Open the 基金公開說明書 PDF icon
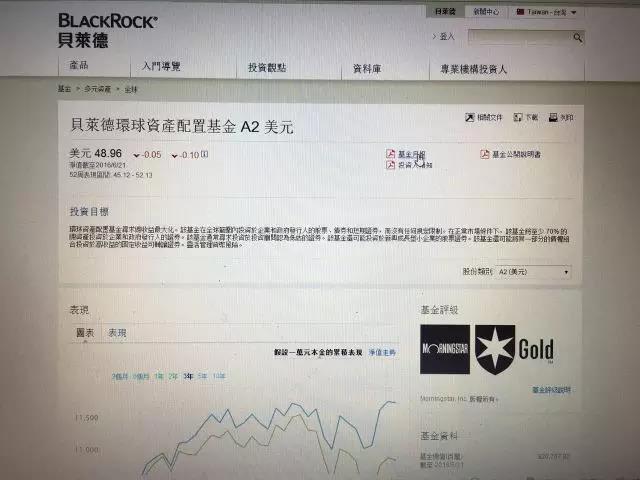 pyautogui.click(x=484, y=154)
